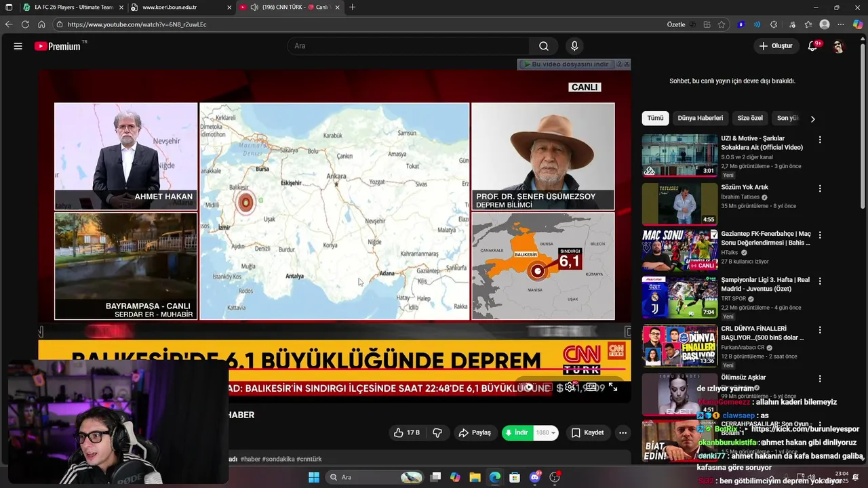Save video with Kaydet button
This screenshot has width=868, height=488.
[x=587, y=432]
